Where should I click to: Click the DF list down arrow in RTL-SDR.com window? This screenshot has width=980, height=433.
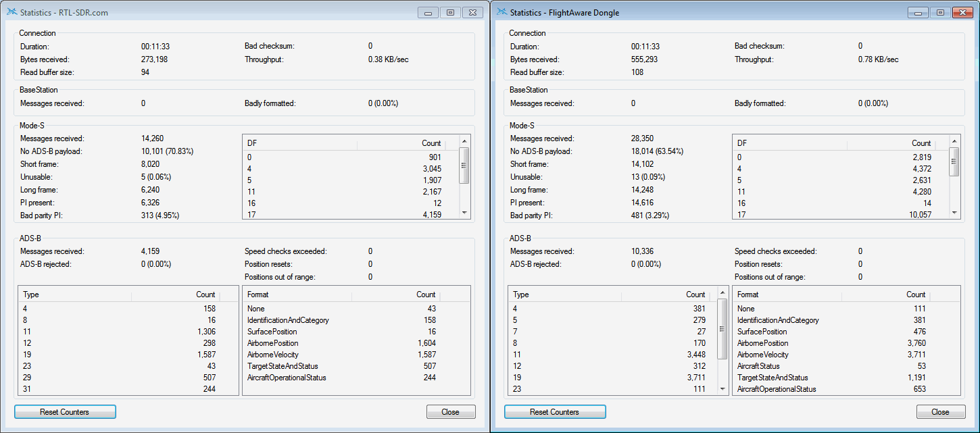pyautogui.click(x=464, y=213)
